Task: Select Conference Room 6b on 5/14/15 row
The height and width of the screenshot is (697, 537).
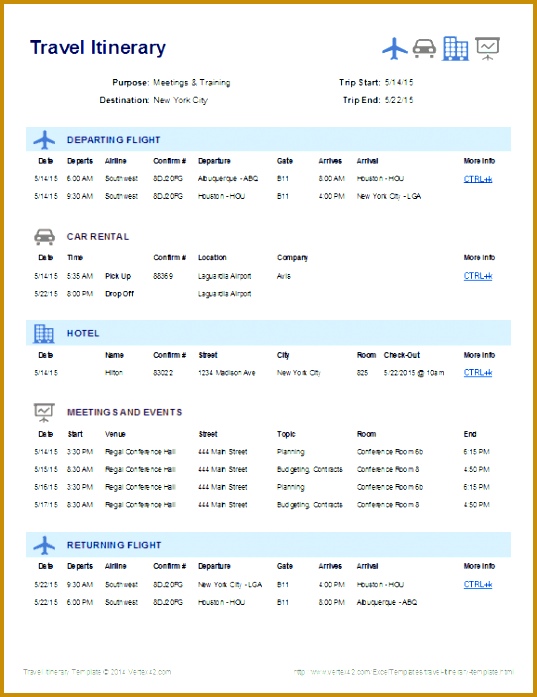Action: [x=389, y=452]
